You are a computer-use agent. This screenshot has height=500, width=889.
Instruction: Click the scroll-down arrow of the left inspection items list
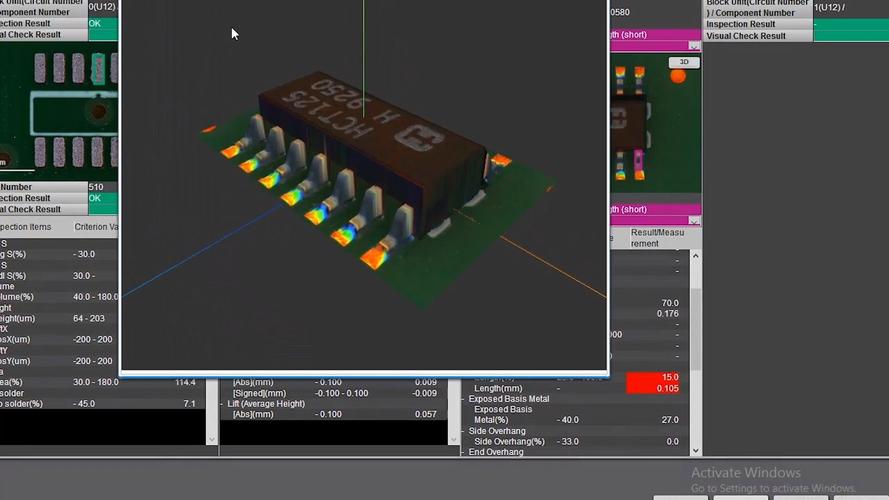tap(212, 439)
